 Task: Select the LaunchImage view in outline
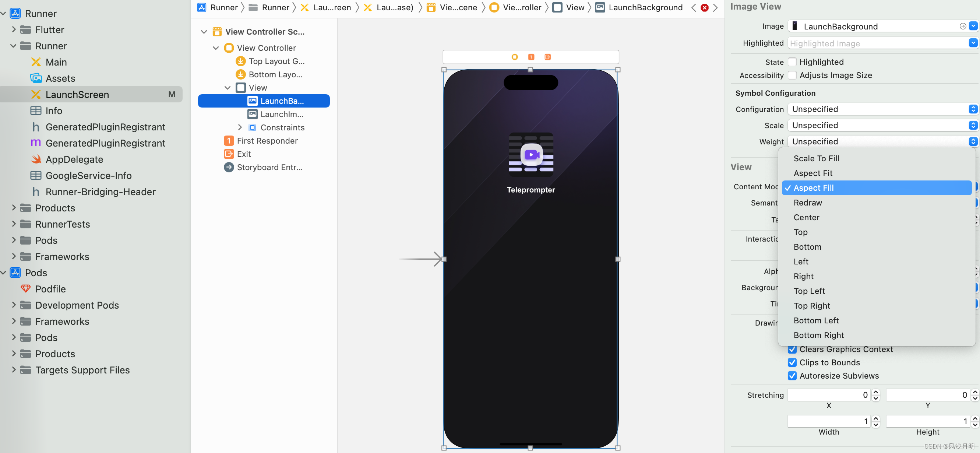(x=281, y=114)
